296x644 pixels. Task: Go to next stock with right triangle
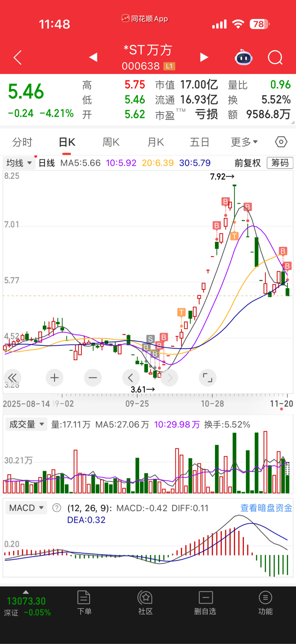coord(204,57)
